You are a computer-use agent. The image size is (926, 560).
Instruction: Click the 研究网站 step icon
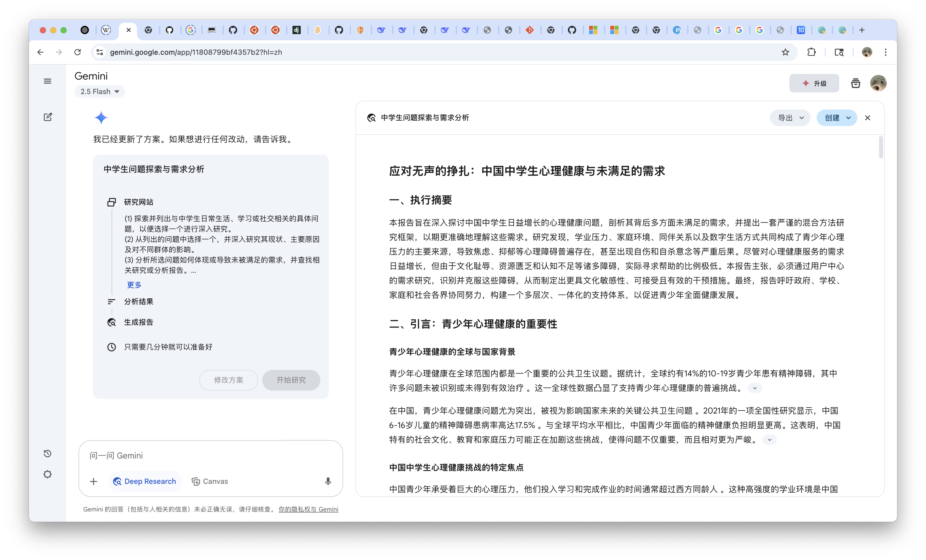coord(112,202)
